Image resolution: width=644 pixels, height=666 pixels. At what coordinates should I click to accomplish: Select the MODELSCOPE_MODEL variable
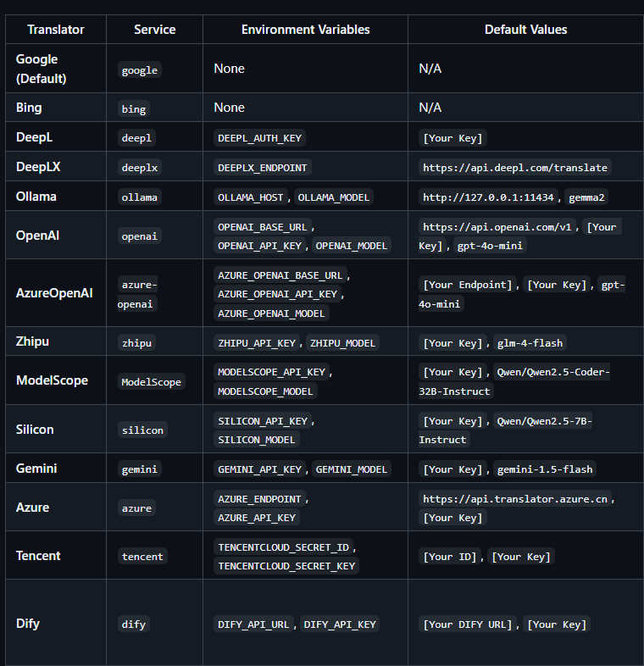pyautogui.click(x=265, y=391)
